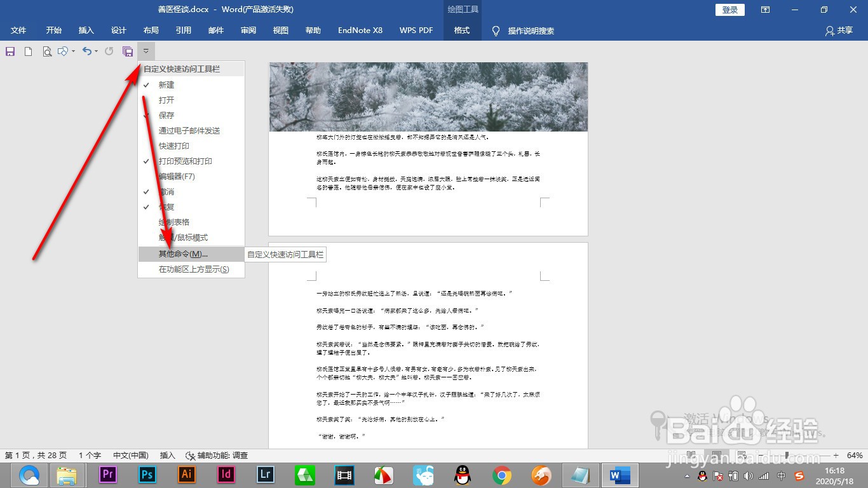Click the word count 1 个字
This screenshot has height=488, width=868.
[x=90, y=456]
